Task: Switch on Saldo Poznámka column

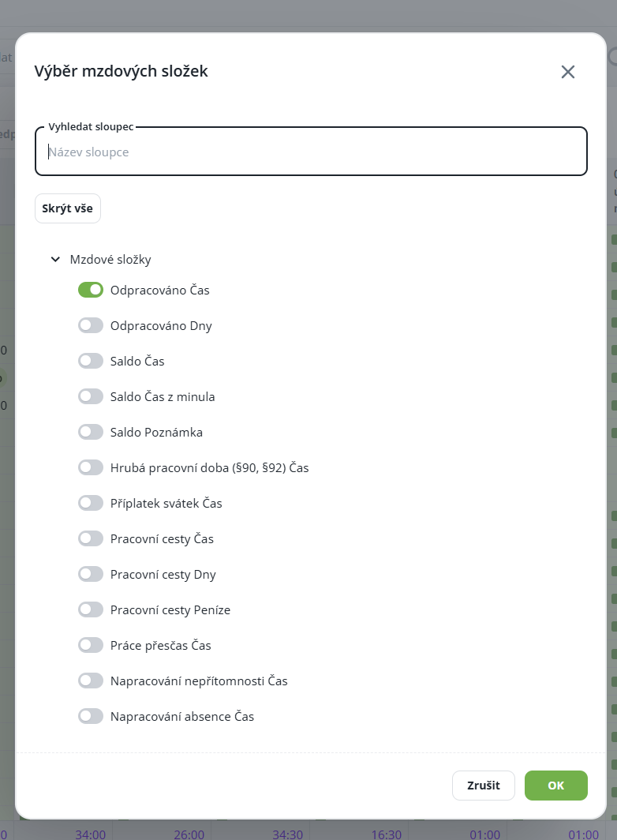Action: [x=91, y=432]
